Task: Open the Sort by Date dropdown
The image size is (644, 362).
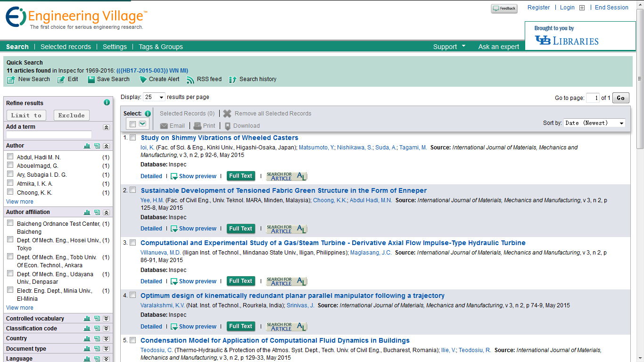Action: [x=594, y=123]
